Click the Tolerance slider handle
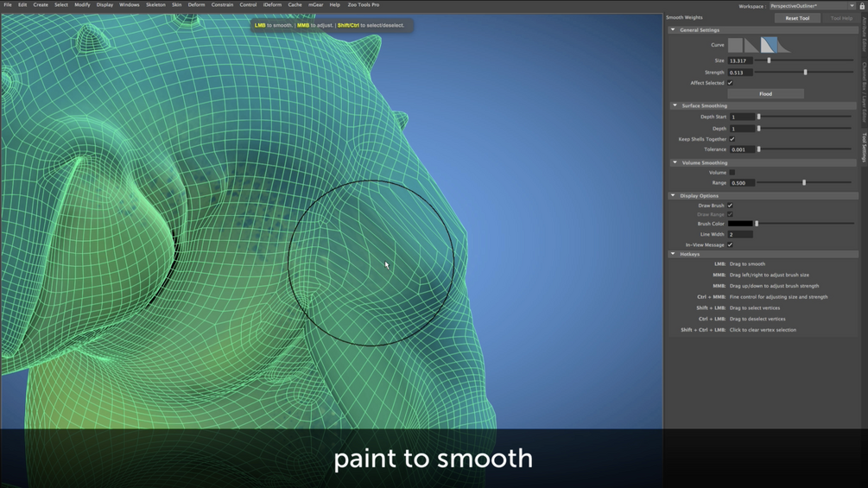 (x=759, y=149)
